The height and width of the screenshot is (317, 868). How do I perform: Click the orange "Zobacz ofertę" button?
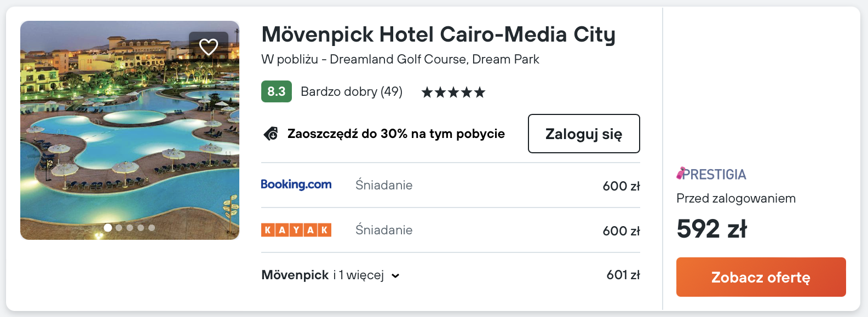[761, 277]
